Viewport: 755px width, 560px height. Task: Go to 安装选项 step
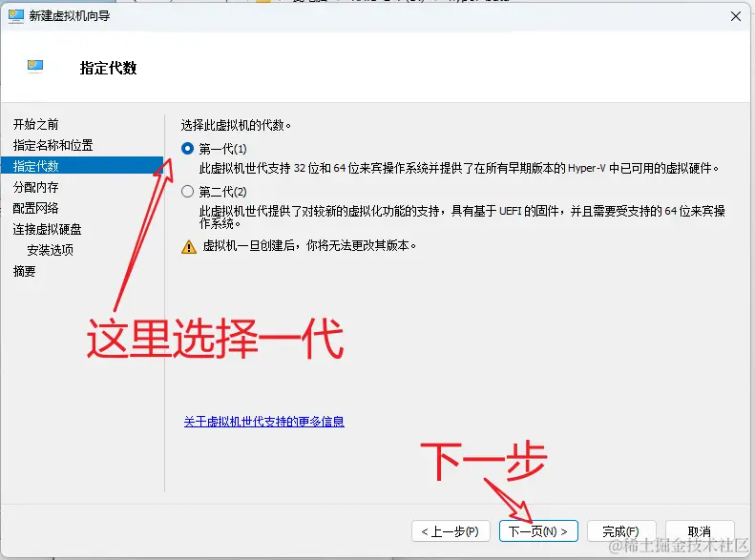click(x=50, y=250)
